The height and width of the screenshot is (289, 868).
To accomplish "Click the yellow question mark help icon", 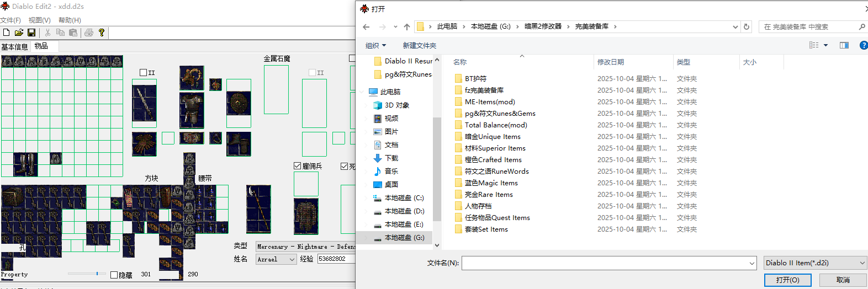I will (x=102, y=33).
